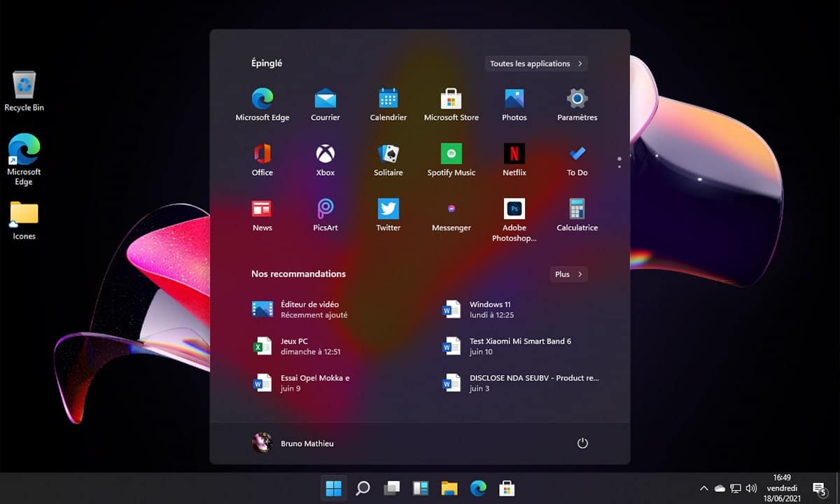Open notification center icon
This screenshot has width=840, height=504.
pos(820,489)
